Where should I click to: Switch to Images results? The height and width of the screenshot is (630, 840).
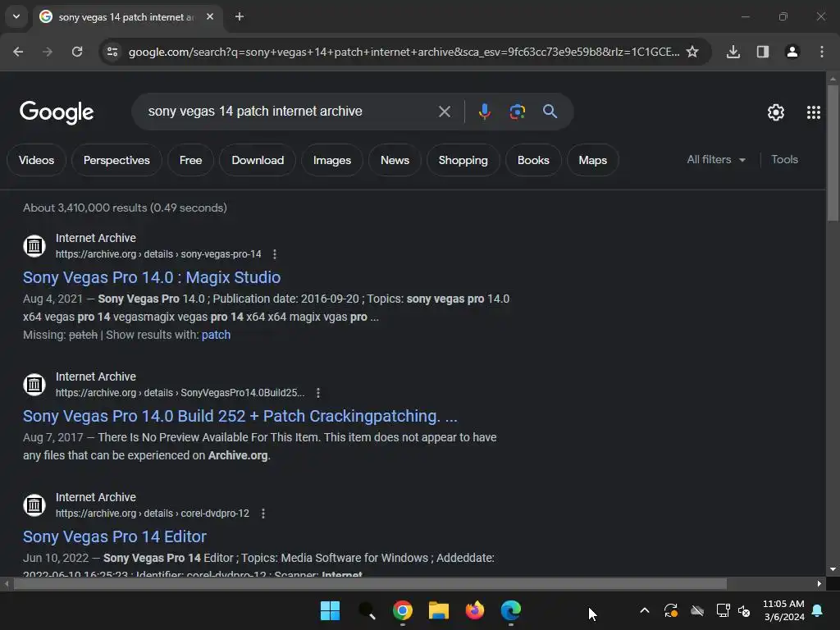332,160
